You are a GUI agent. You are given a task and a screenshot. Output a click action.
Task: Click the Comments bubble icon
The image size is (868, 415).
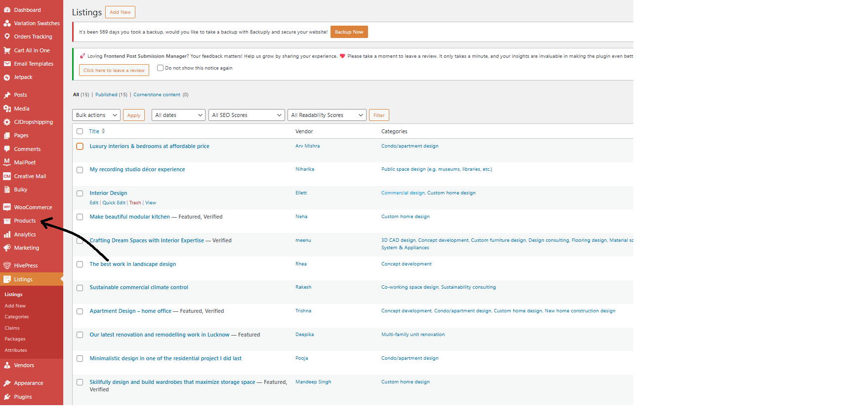(7, 149)
